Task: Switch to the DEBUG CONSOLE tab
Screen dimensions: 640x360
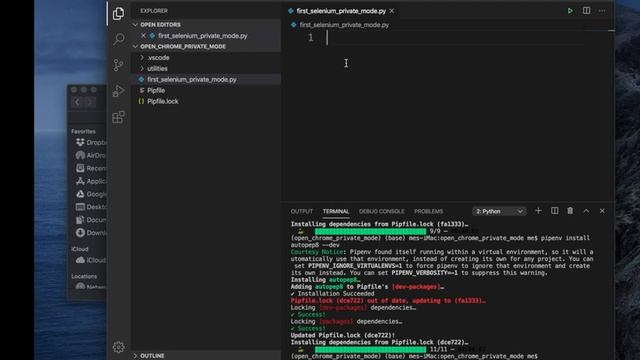Action: (x=382, y=211)
